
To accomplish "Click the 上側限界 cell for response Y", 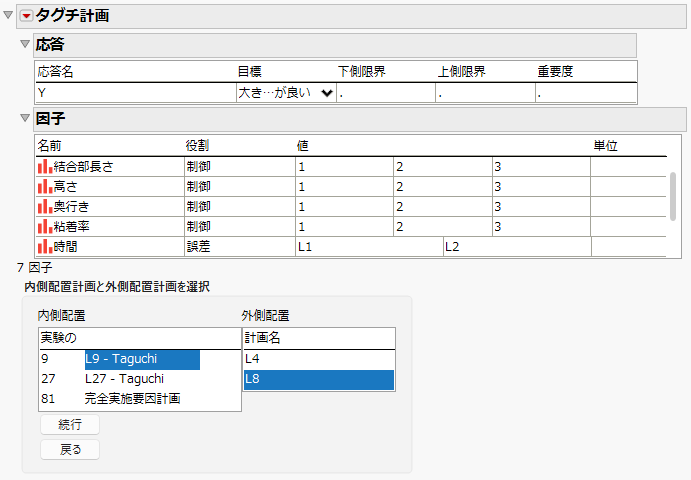I will click(x=486, y=93).
